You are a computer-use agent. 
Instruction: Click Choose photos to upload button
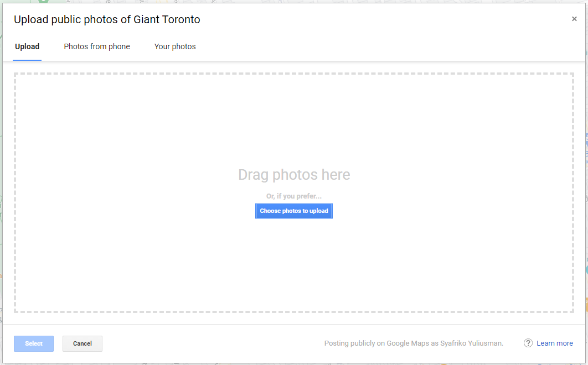[294, 211]
